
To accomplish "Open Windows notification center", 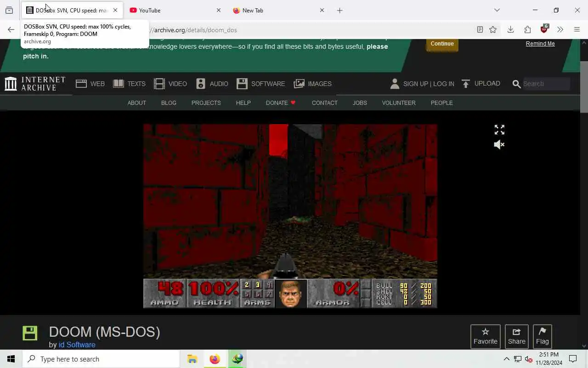I will [x=573, y=359].
